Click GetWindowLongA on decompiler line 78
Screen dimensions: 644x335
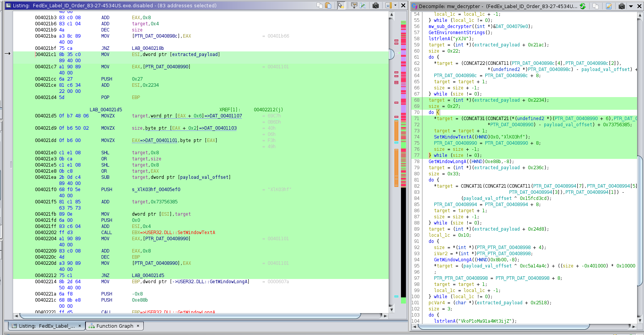click(x=447, y=162)
